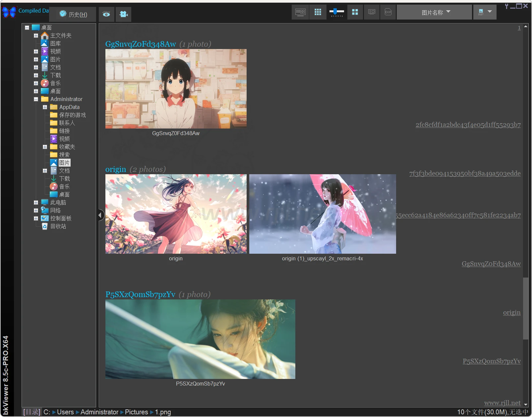The height and width of the screenshot is (417, 532).
Task: Select 回收站 in the folder tree
Action: pos(58,226)
